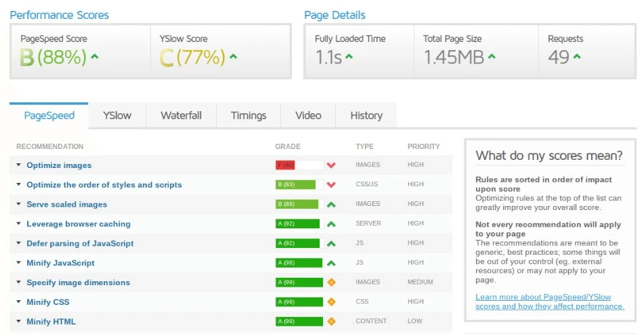Click the orange diamond icon for Minify CSS
This screenshot has height=334, width=644.
point(331,302)
